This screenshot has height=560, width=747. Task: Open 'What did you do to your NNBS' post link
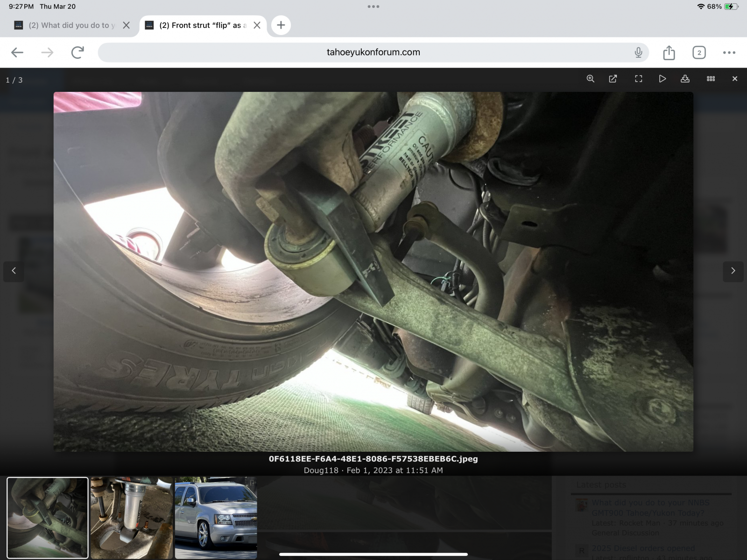pyautogui.click(x=650, y=508)
